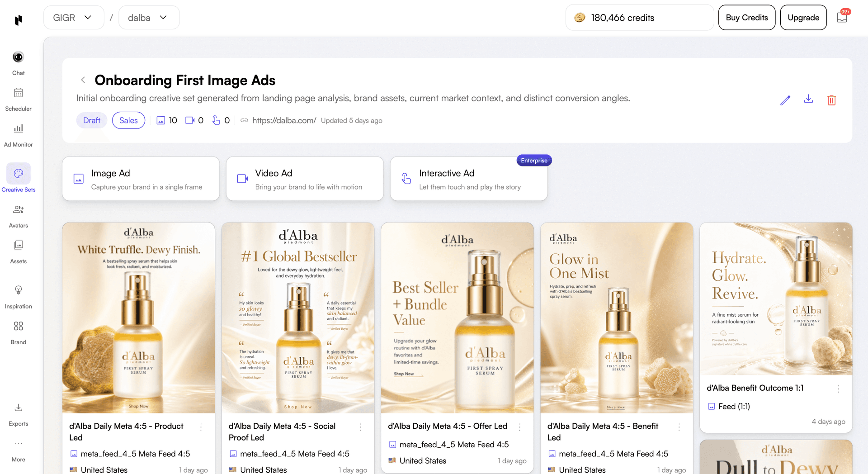Expand the GIGR workspace dropdown
This screenshot has height=474, width=868.
click(74, 18)
